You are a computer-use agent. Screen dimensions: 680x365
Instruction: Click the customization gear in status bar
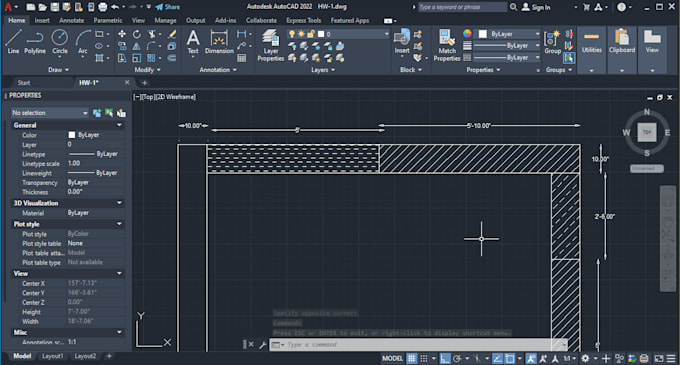[x=585, y=358]
